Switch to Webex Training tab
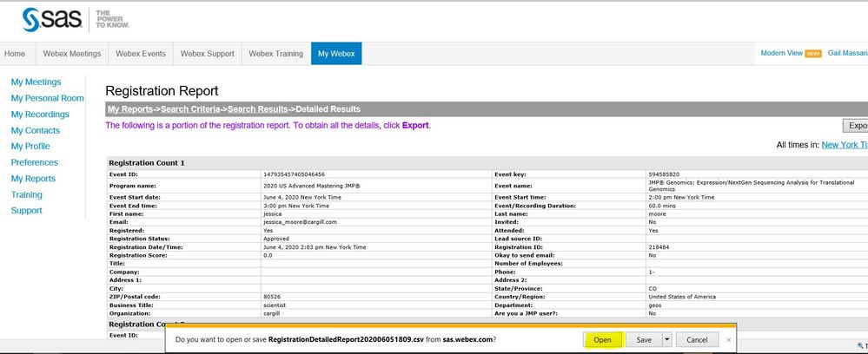The height and width of the screenshot is (354, 868). coord(275,54)
